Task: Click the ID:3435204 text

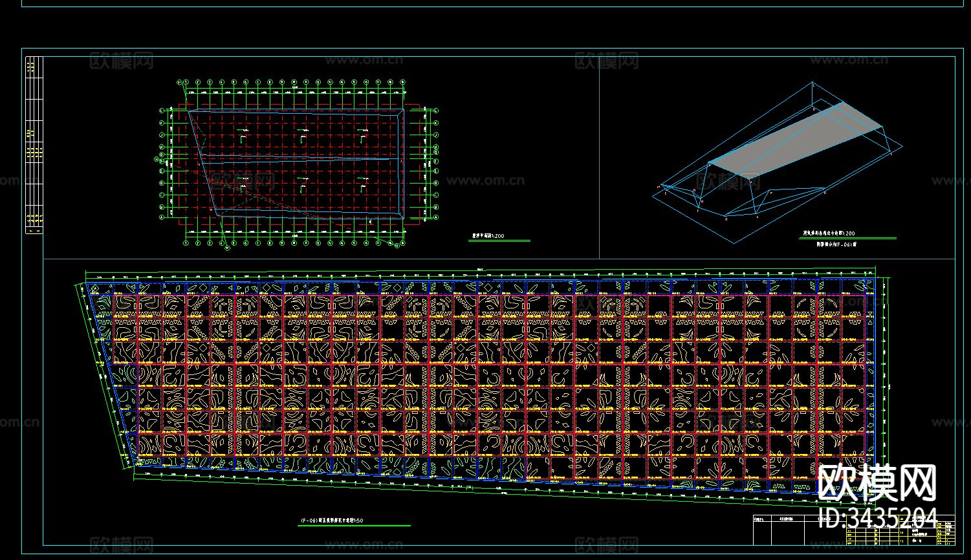Action: [877, 517]
